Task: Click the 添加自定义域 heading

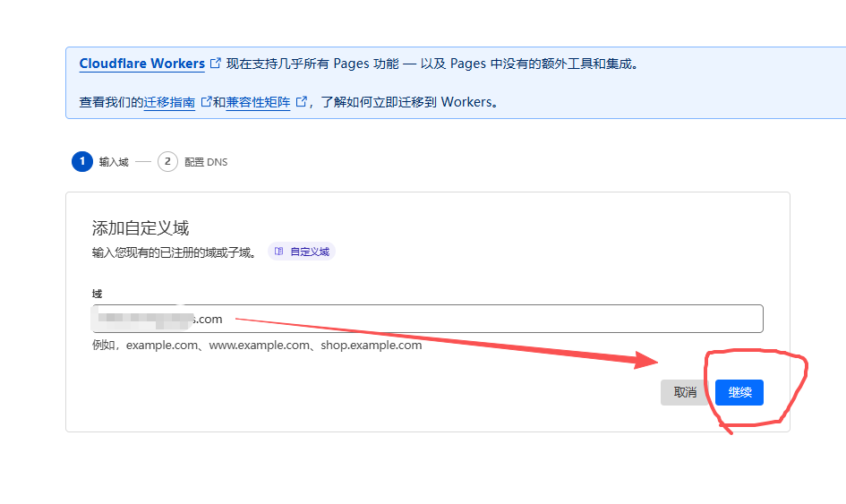Action: 141,227
